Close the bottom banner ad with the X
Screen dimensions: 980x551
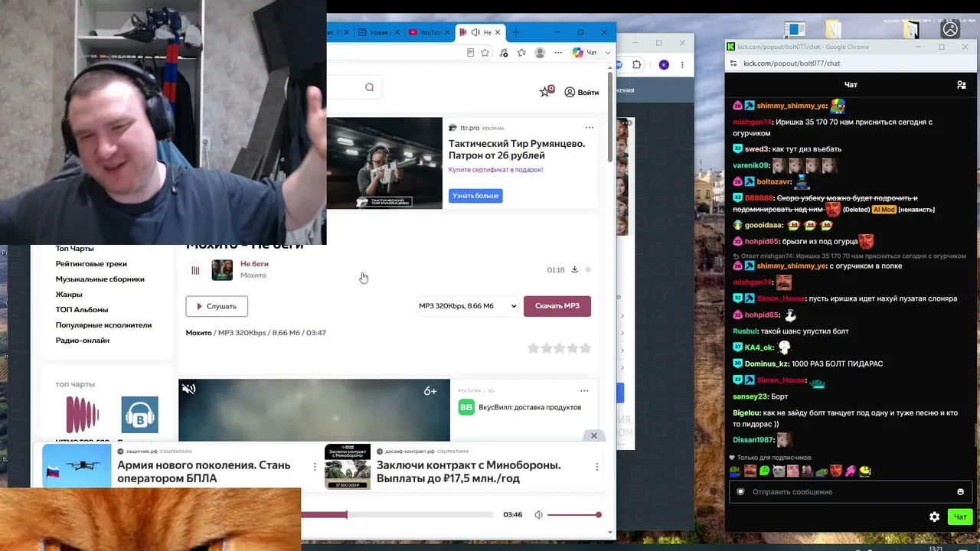click(x=593, y=435)
